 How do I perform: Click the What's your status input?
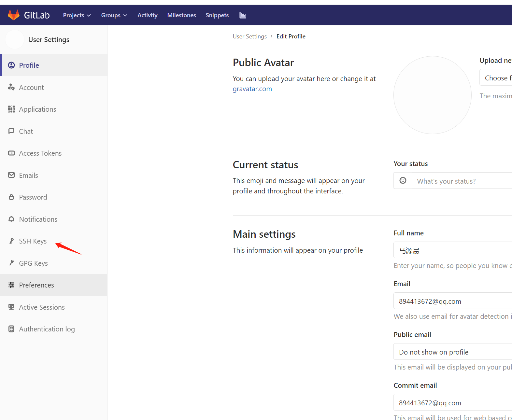(x=462, y=181)
